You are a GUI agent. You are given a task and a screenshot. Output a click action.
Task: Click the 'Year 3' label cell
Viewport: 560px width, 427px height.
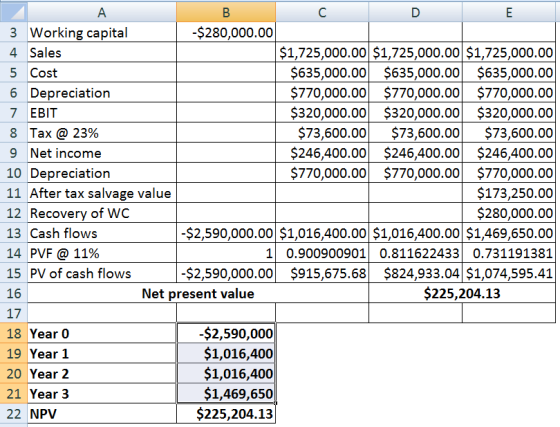[x=102, y=394]
